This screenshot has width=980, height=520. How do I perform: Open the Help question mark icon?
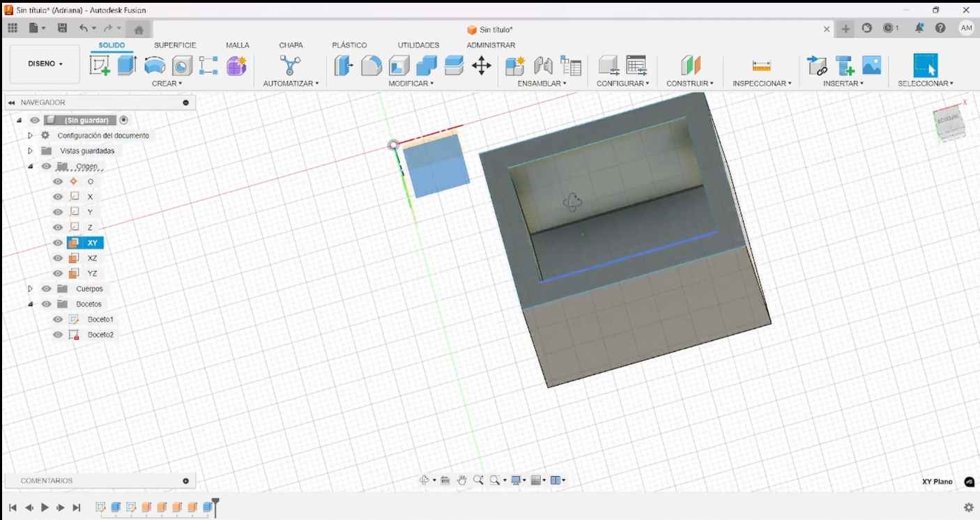[x=940, y=28]
